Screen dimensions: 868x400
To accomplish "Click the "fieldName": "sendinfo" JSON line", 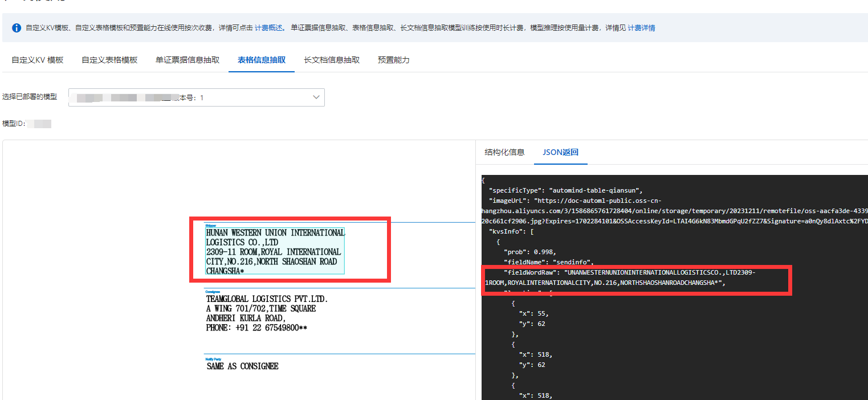I will coord(548,262).
